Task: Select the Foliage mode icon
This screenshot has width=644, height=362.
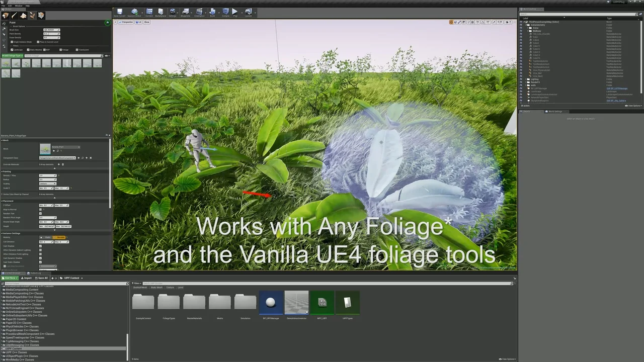Action: click(32, 16)
